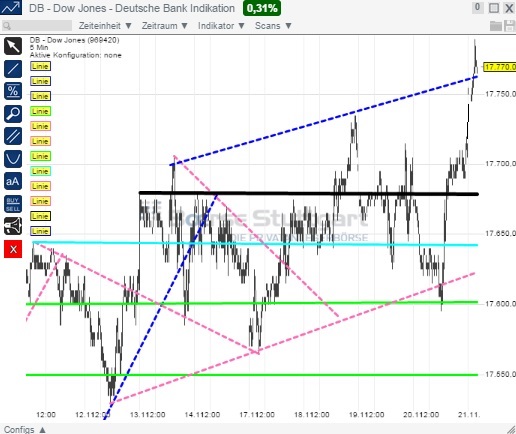Open the Scans dropdown menu
The width and height of the screenshot is (516, 434).
point(273,26)
